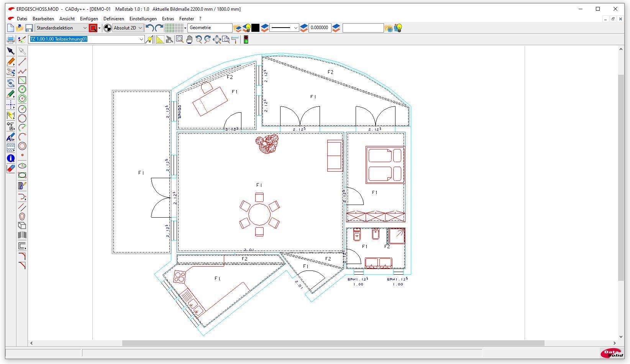Click the vertical scrollbar thumb
The height and width of the screenshot is (364, 630).
(621, 178)
